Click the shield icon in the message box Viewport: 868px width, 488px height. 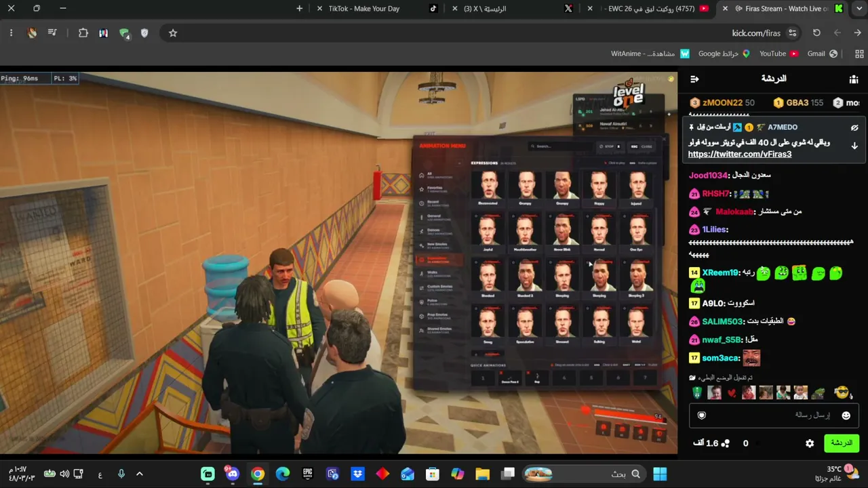(x=702, y=415)
